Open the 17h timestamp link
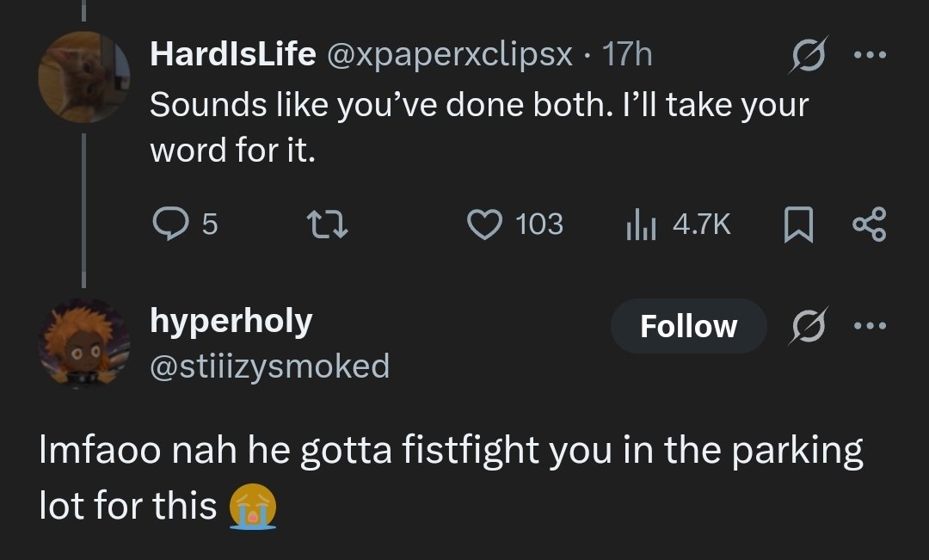 coord(627,55)
